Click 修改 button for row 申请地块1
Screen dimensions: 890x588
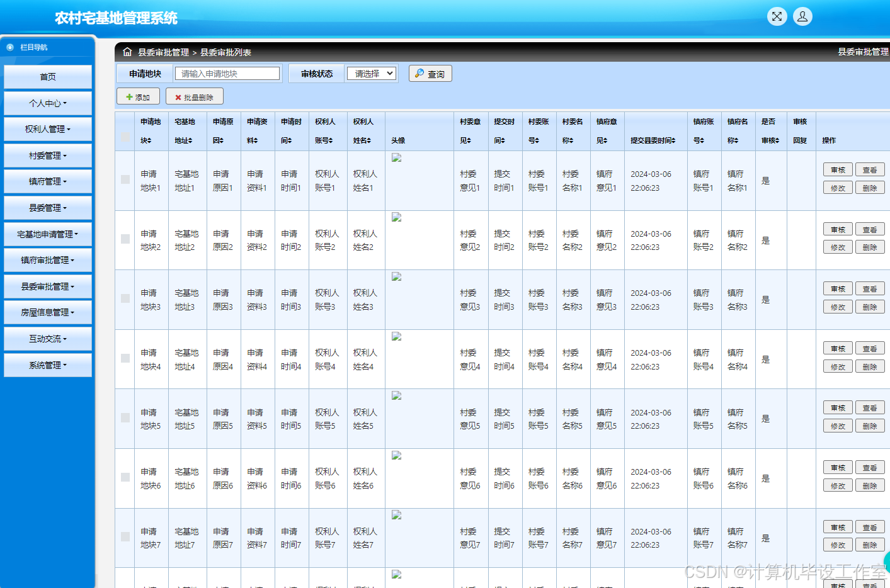click(x=838, y=188)
